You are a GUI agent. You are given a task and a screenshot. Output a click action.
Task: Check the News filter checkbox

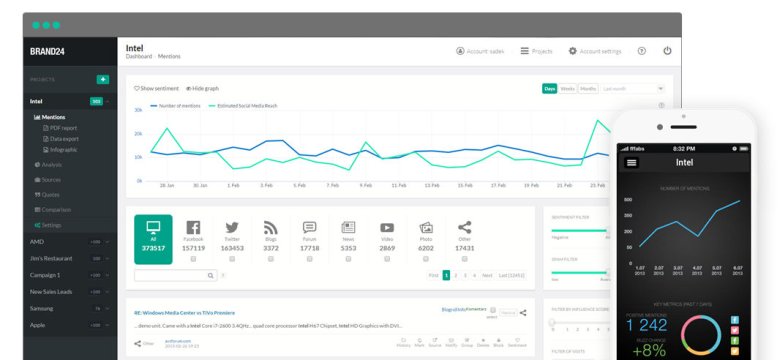point(348,259)
